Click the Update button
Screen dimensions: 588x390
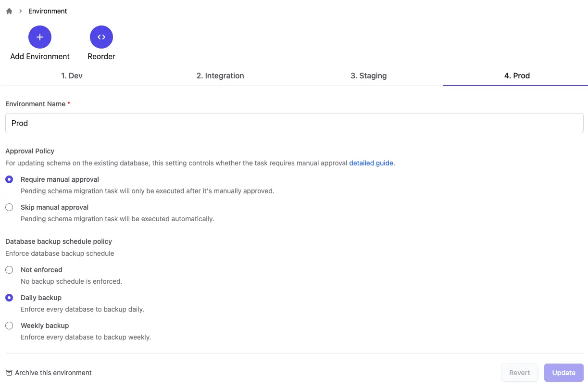click(564, 373)
